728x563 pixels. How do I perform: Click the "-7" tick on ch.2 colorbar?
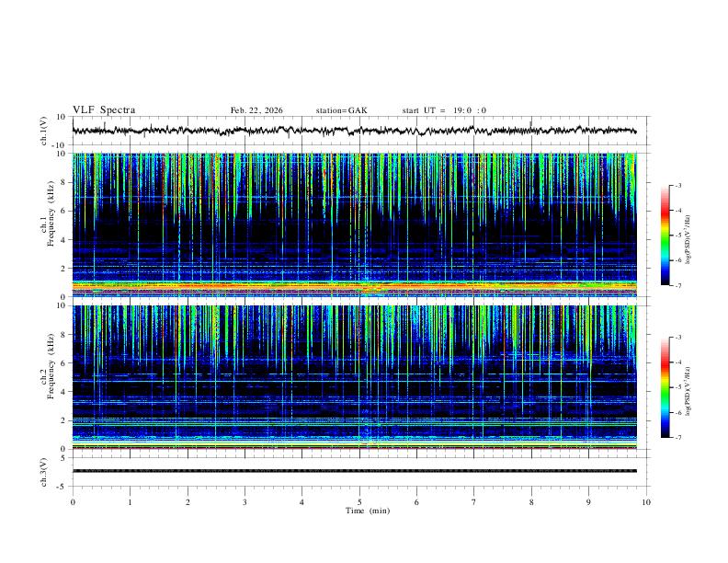tap(677, 438)
